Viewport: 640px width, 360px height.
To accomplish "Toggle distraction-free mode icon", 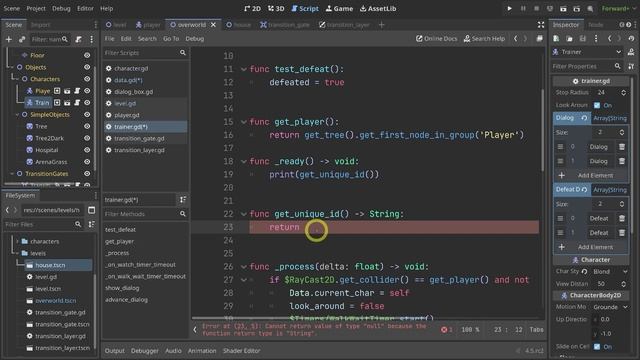I will [541, 25].
